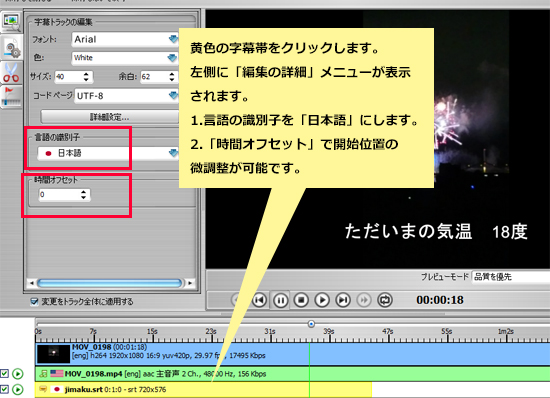Open the gears conversion settings sidebar icon

click(x=11, y=48)
